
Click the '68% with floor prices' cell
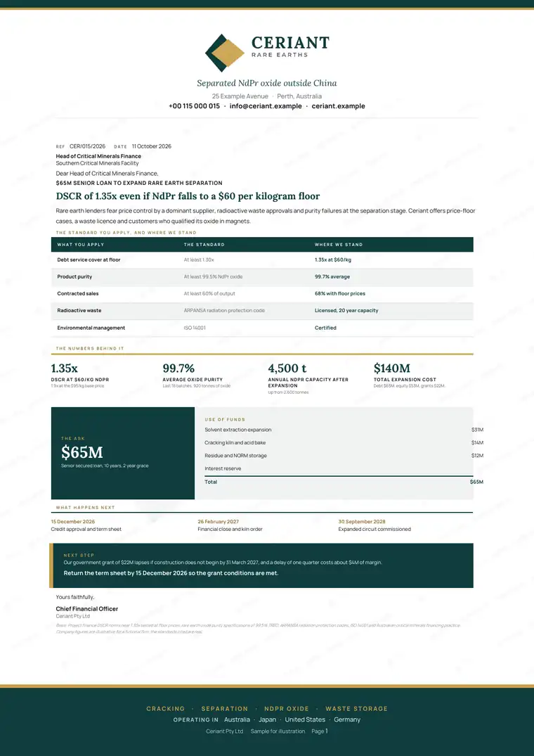(340, 294)
